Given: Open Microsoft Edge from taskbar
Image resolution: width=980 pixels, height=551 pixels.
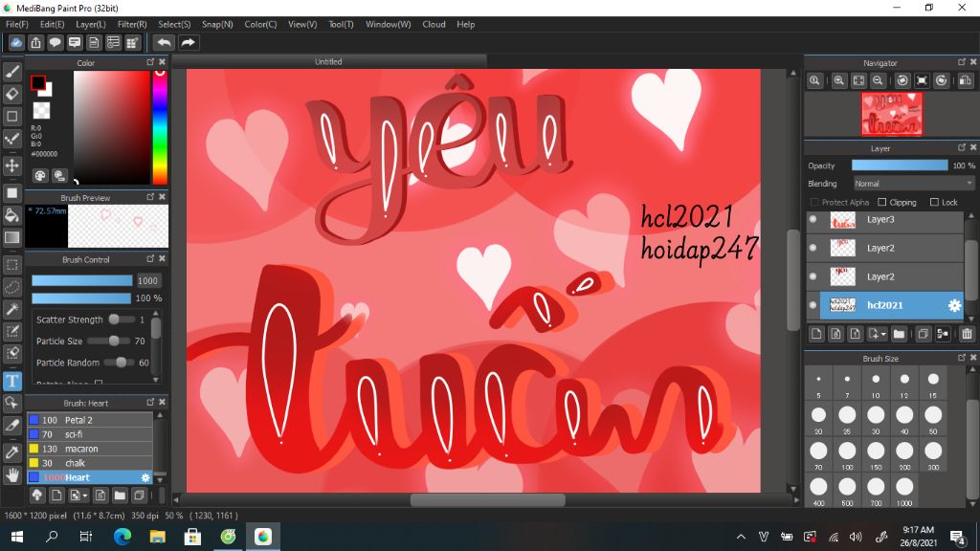Looking at the screenshot, I should [122, 536].
